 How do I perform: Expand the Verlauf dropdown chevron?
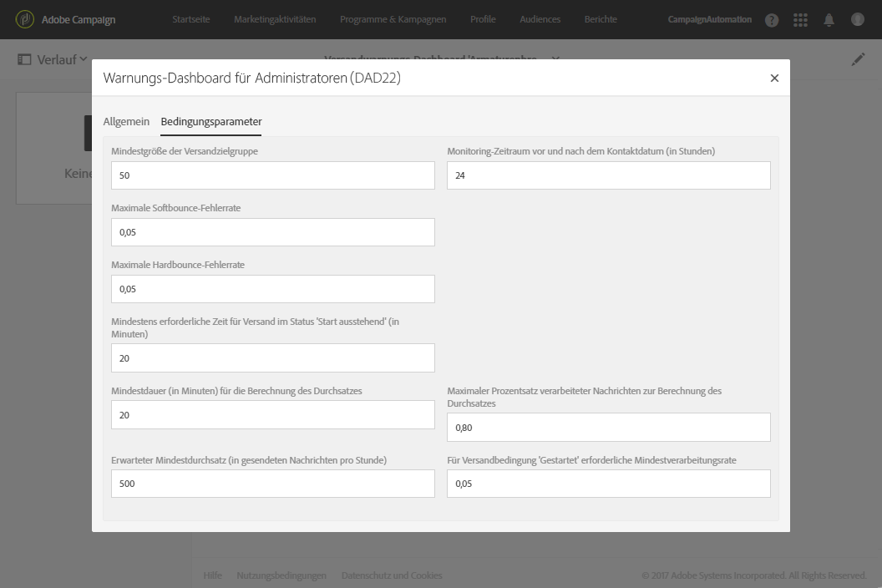[x=83, y=59]
